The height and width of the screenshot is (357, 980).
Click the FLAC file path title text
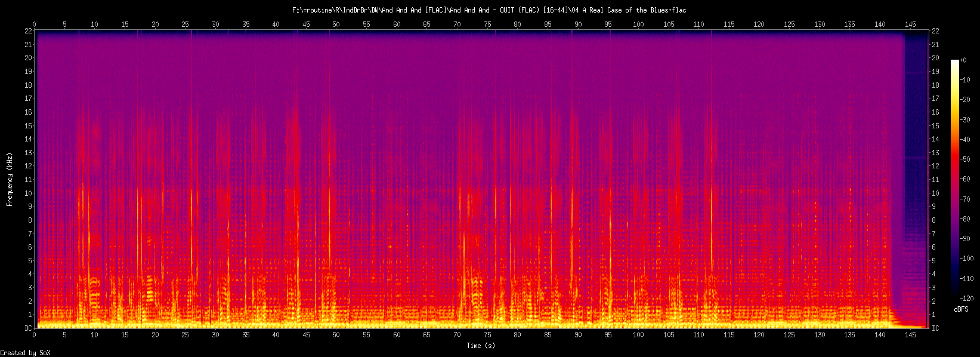489,10
